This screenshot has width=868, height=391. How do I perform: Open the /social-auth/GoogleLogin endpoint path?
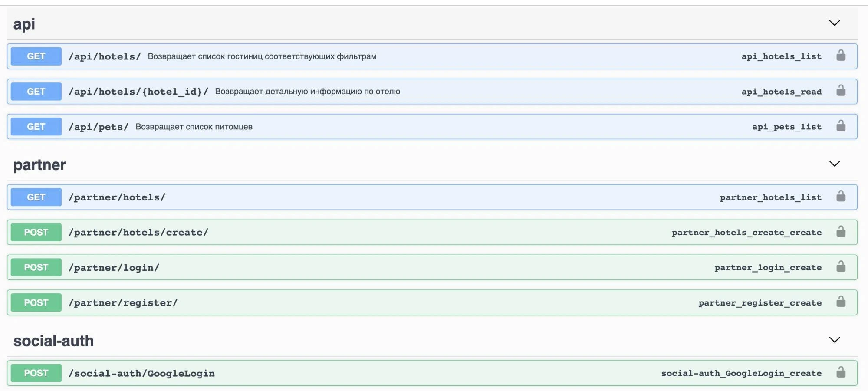click(x=141, y=373)
